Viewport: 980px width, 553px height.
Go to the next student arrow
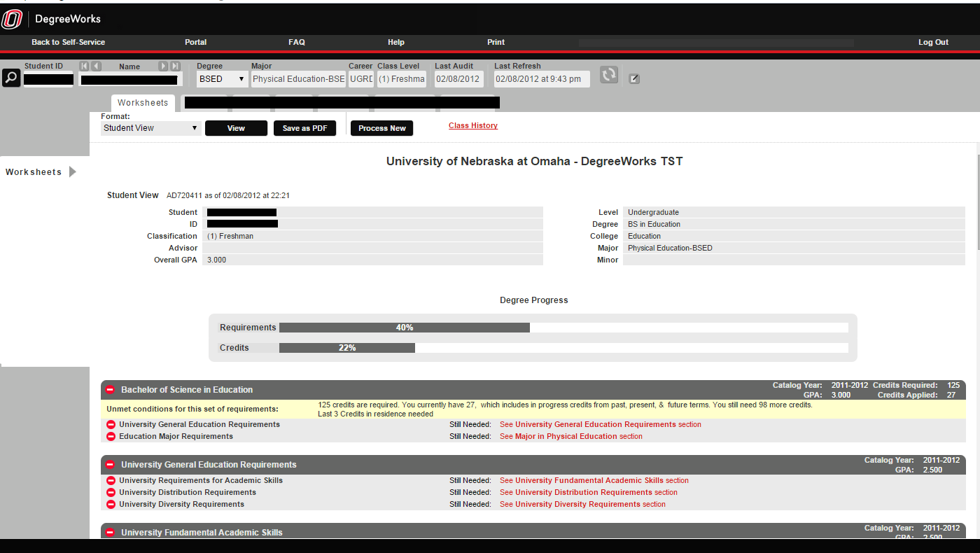point(163,66)
